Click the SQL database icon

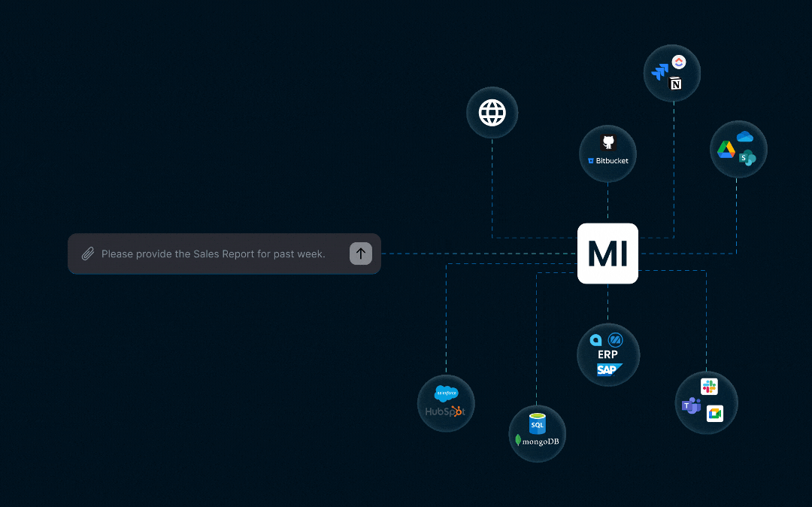537,424
